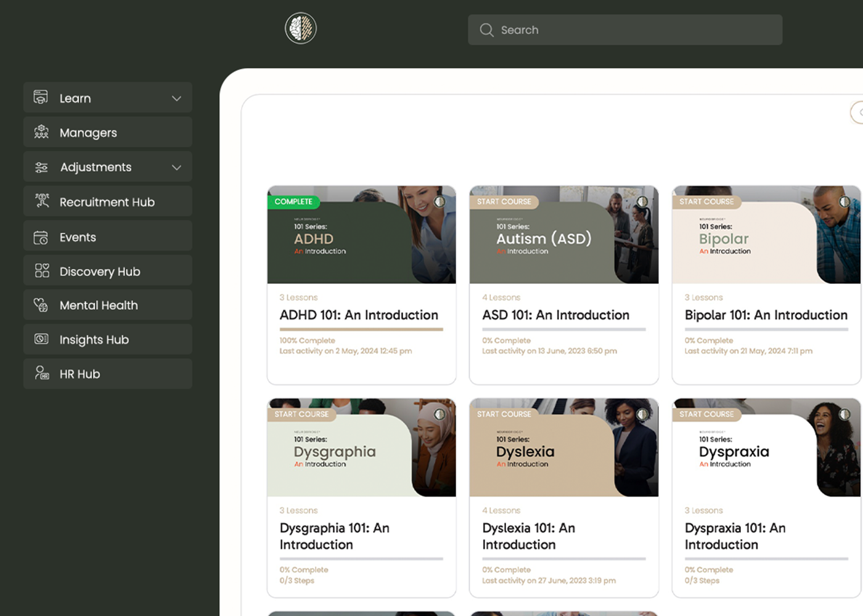
Task: Click the Mental Health heart-brain icon
Action: coord(41,304)
